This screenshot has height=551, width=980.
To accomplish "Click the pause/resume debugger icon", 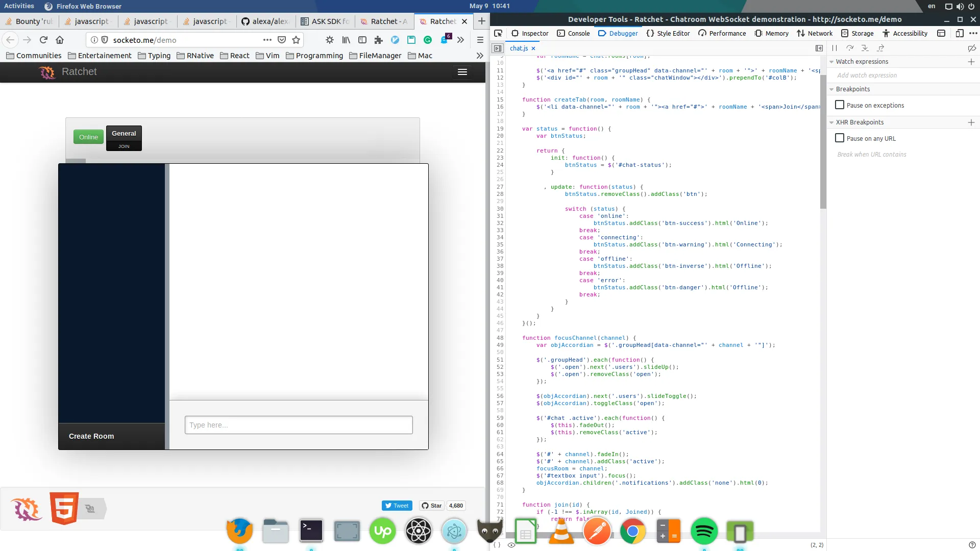I will point(835,48).
